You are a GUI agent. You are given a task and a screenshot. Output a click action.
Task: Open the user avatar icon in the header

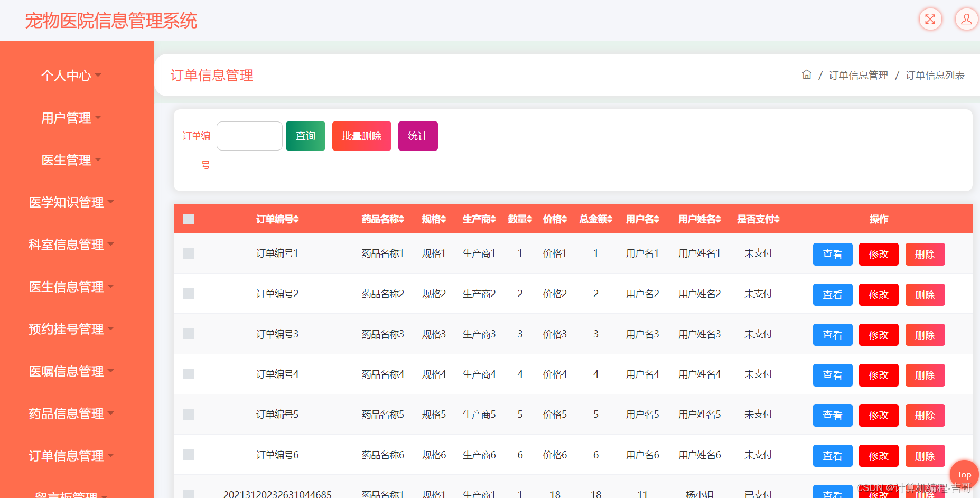pyautogui.click(x=966, y=19)
